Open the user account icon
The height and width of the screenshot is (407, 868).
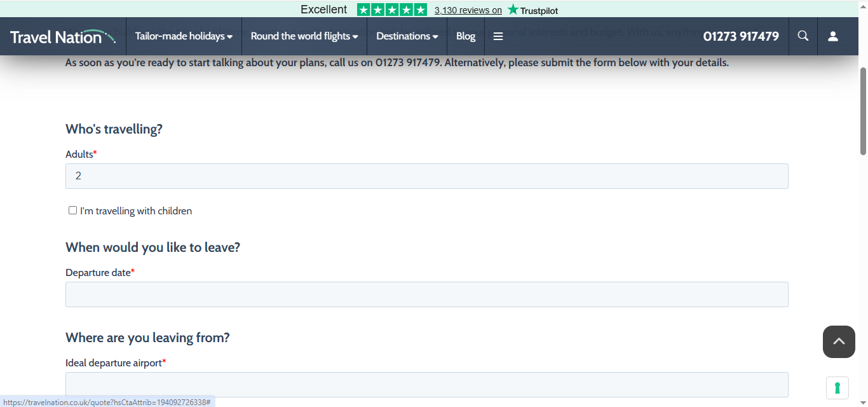point(832,36)
